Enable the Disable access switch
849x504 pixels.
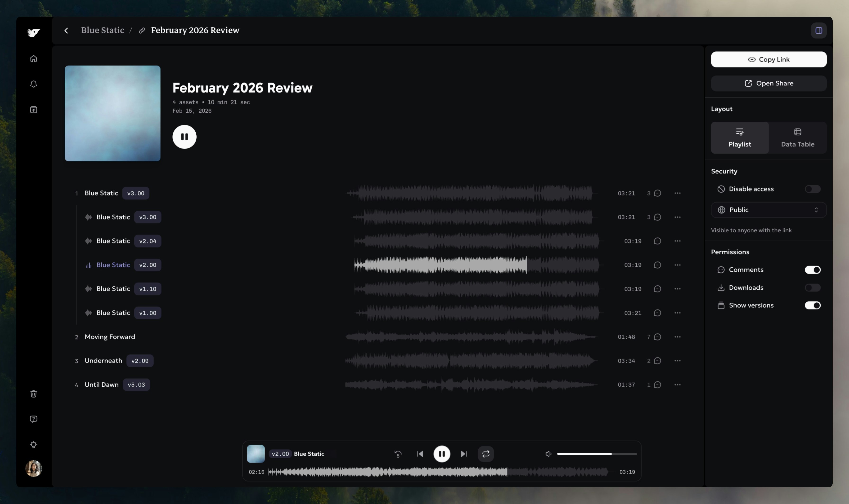812,189
